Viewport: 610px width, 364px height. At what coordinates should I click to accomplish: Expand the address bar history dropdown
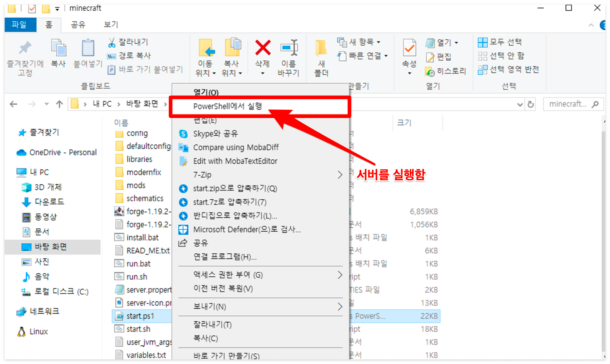pos(520,105)
